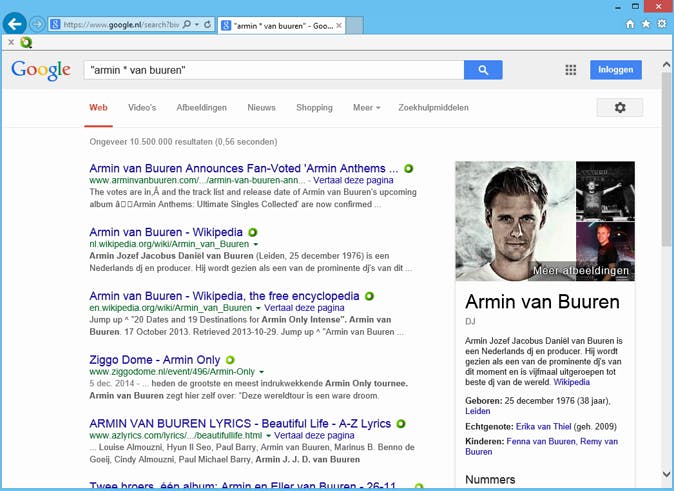The height and width of the screenshot is (491, 674).
Task: Click the blue search magnifier button
Action: pos(483,70)
